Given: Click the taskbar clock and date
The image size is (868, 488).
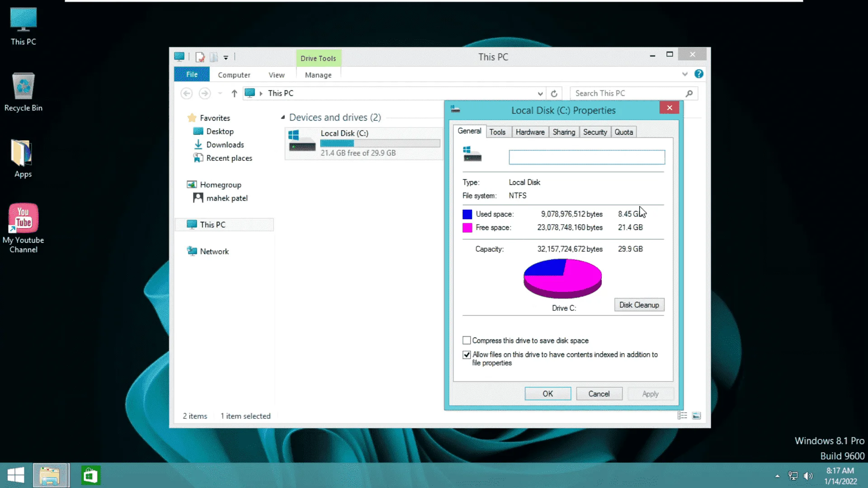Looking at the screenshot, I should tap(840, 476).
